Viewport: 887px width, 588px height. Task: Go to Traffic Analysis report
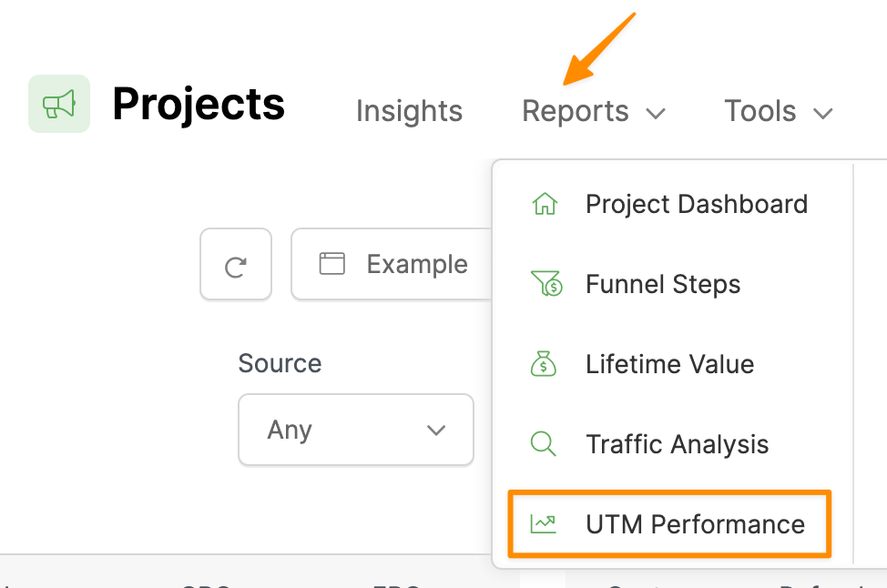click(678, 444)
